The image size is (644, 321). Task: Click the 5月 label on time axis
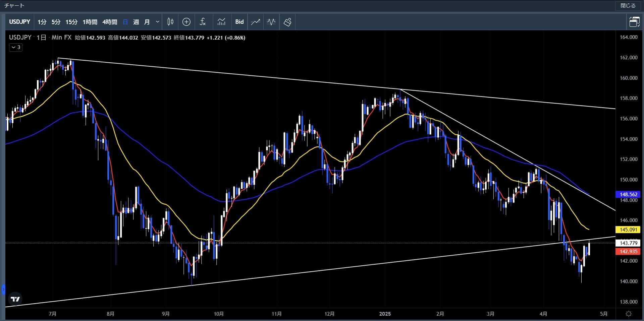click(604, 314)
